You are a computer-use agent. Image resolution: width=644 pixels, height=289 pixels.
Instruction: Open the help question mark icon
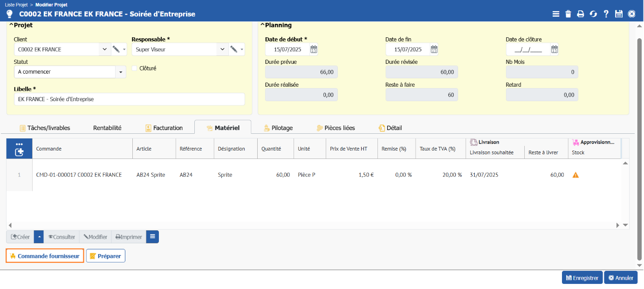(x=606, y=14)
